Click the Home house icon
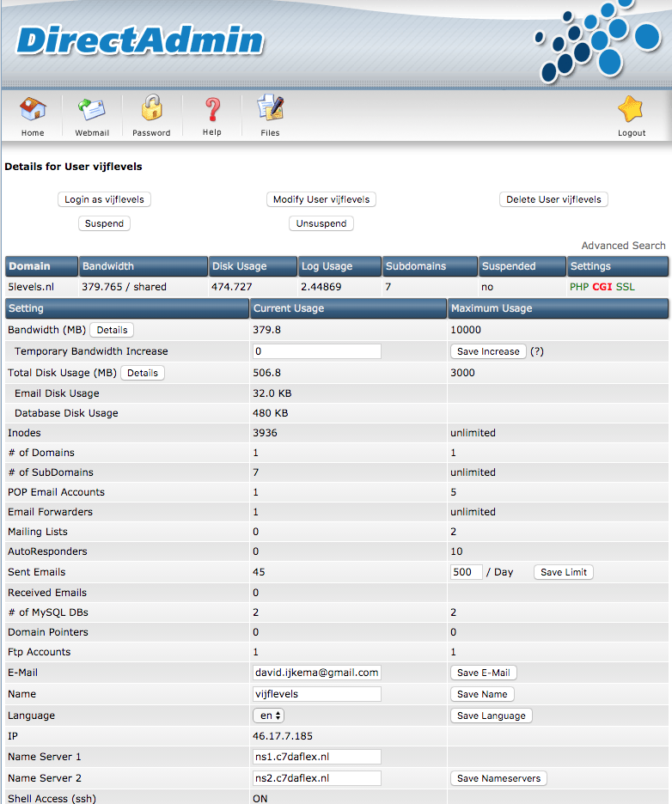 coord(33,110)
